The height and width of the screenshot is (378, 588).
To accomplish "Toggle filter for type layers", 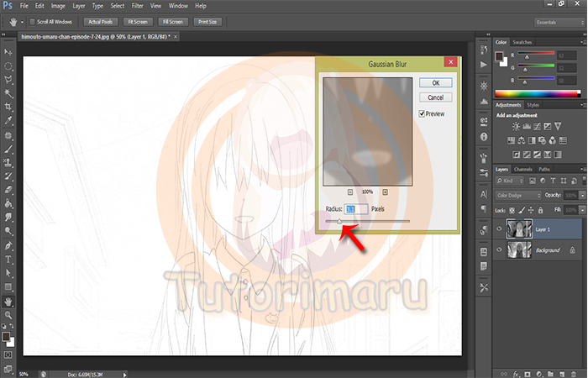I will point(553,181).
